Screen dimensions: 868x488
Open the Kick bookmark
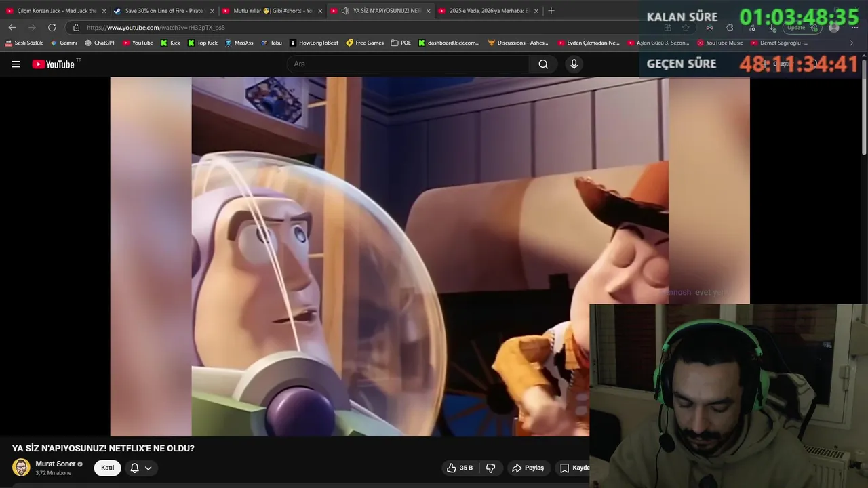[170, 43]
